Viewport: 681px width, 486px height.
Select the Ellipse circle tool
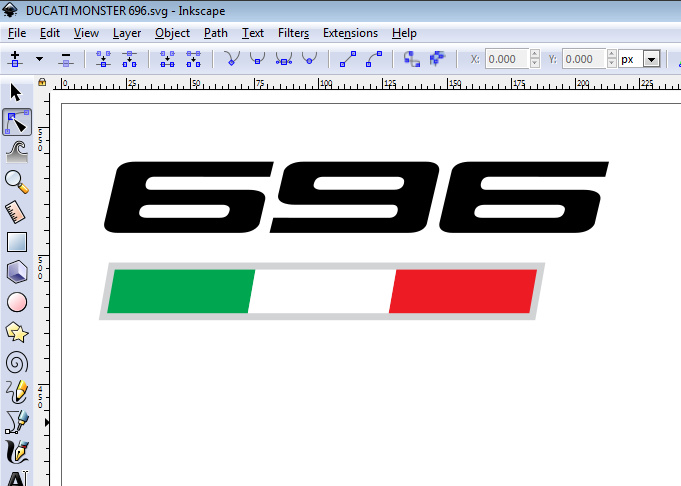point(17,302)
